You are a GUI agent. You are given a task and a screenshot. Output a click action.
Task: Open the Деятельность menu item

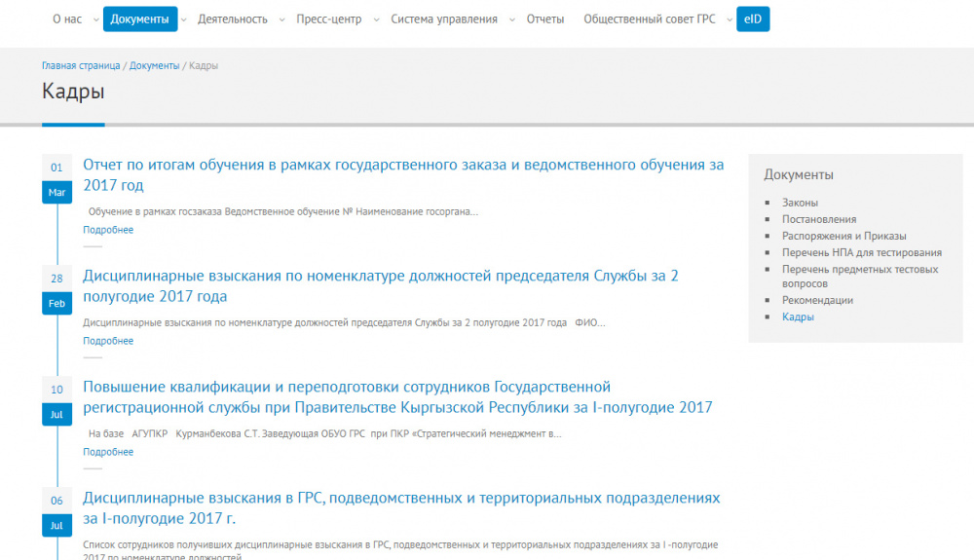click(x=233, y=19)
